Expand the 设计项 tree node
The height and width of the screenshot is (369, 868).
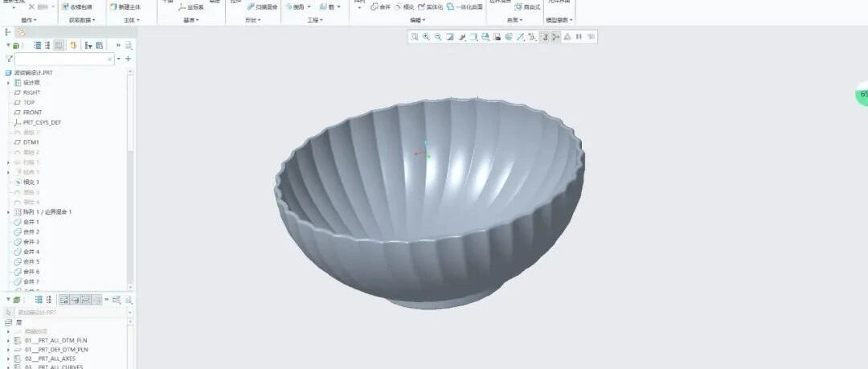(x=8, y=83)
